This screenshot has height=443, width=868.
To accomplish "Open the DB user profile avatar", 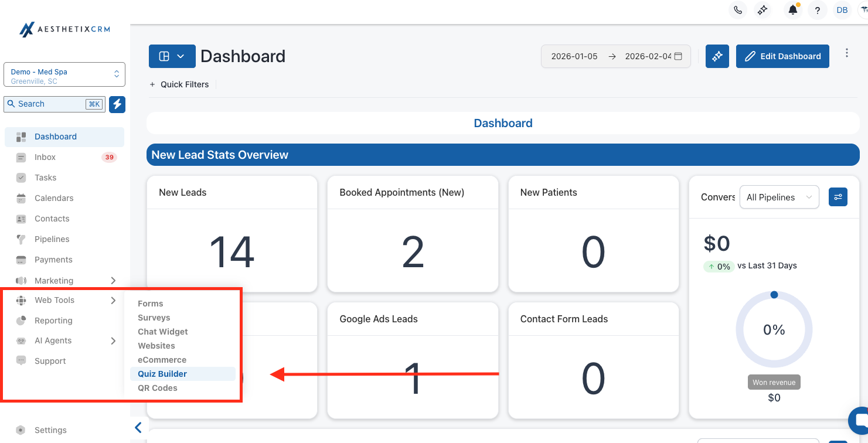I will coord(842,10).
